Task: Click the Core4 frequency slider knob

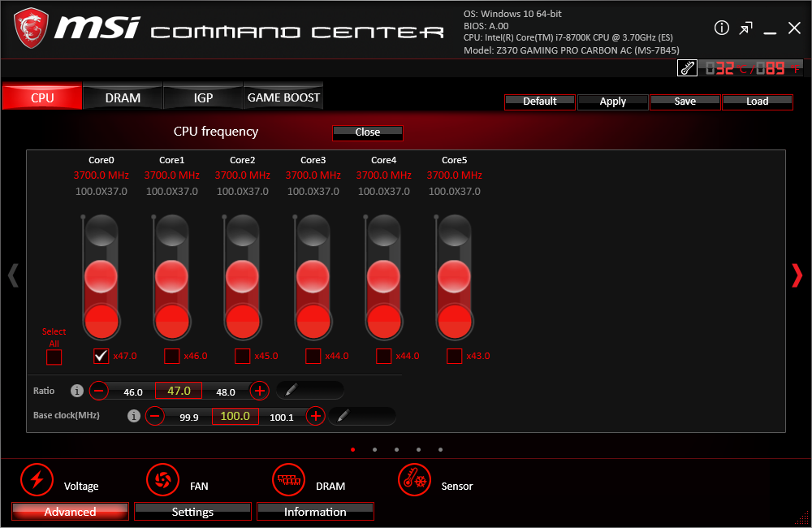Action: (x=384, y=276)
